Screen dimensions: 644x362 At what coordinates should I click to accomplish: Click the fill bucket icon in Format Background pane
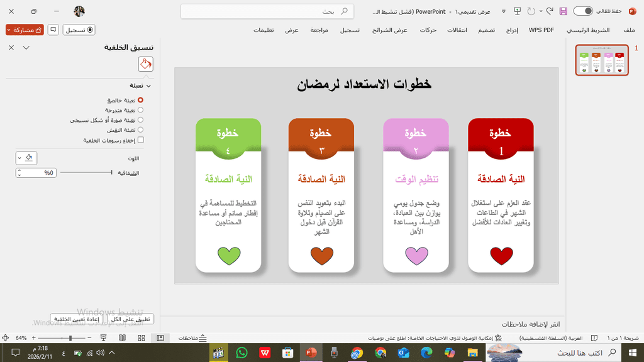click(145, 64)
